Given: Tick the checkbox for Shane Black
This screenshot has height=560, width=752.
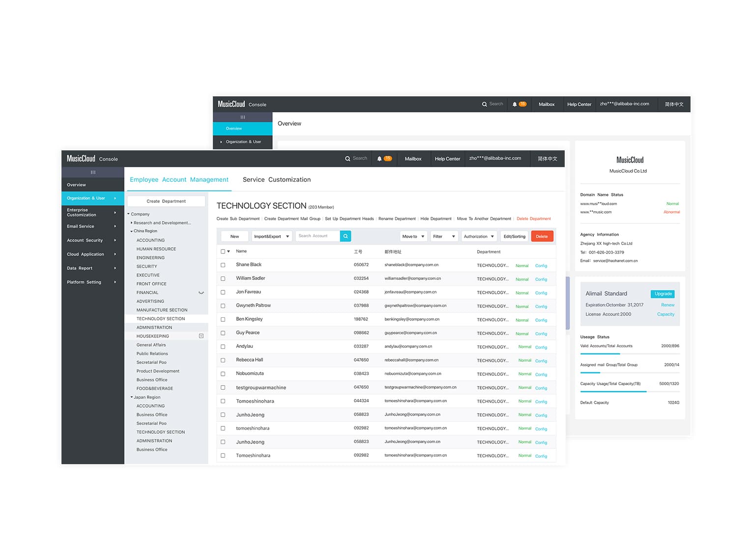Looking at the screenshot, I should pos(223,265).
